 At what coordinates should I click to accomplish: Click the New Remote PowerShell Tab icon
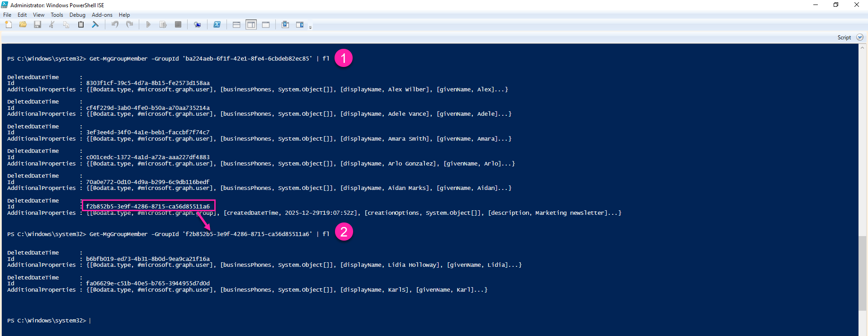(197, 24)
